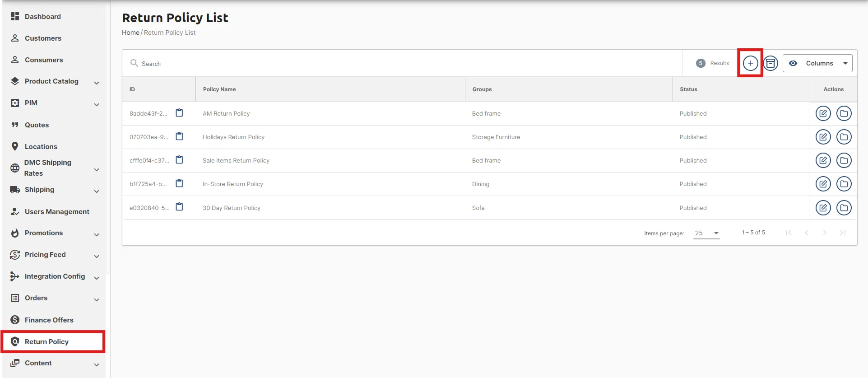868x378 pixels.
Task: Expand the Pricing Feed section
Action: (97, 257)
